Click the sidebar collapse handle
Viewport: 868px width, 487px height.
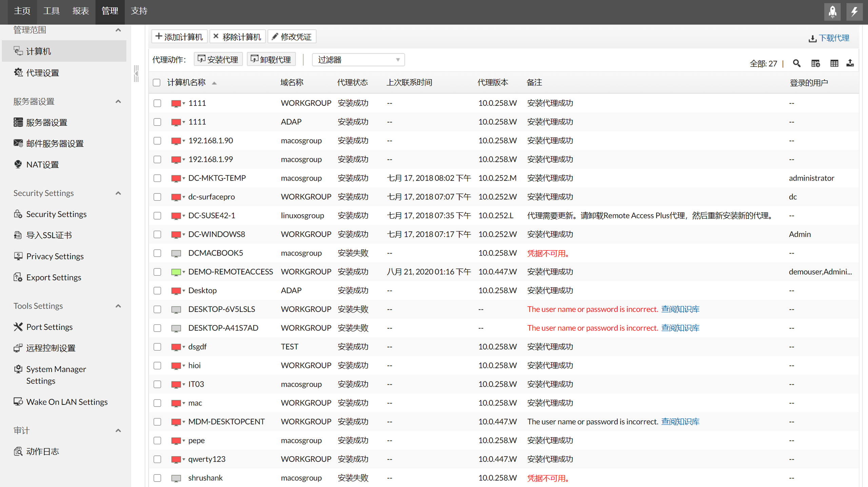[136, 74]
